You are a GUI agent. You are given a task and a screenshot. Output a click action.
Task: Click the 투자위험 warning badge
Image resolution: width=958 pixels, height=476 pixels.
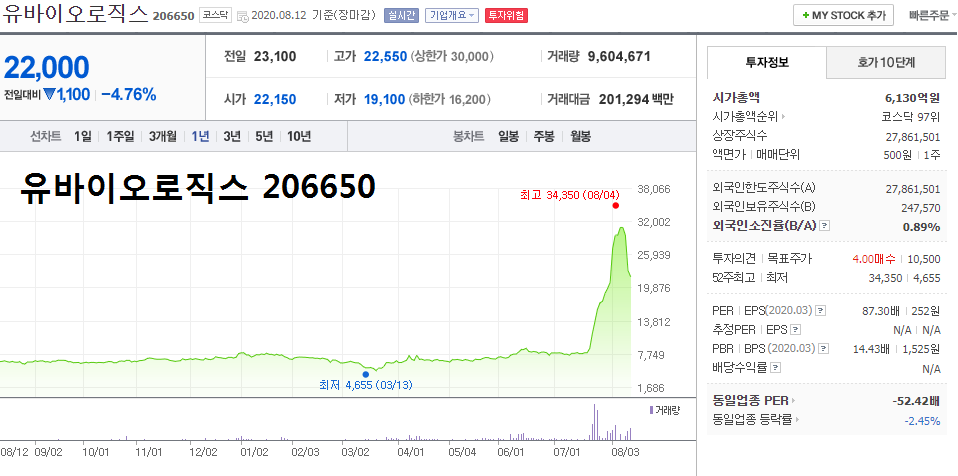pos(506,15)
